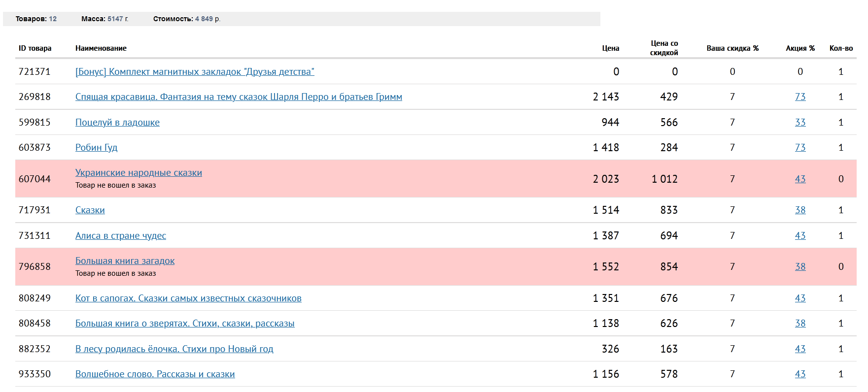Click the discounted price 1 012 cell
868x392 pixels.
coord(664,179)
